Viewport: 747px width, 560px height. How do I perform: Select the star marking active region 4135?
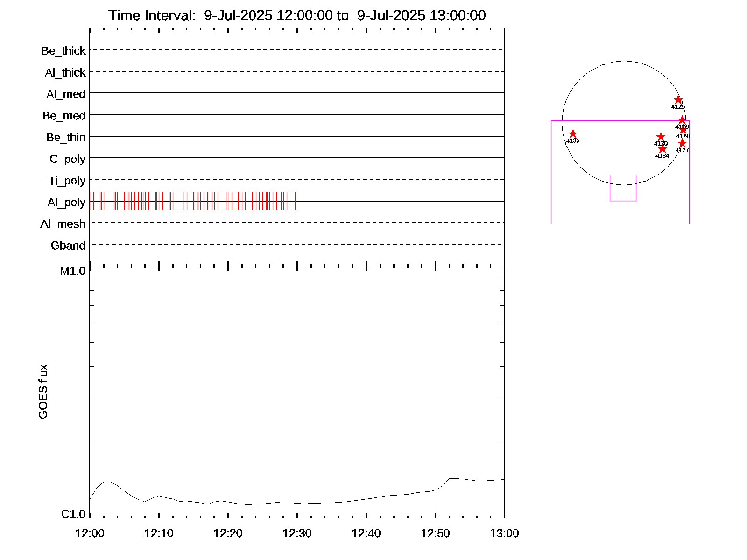click(573, 134)
